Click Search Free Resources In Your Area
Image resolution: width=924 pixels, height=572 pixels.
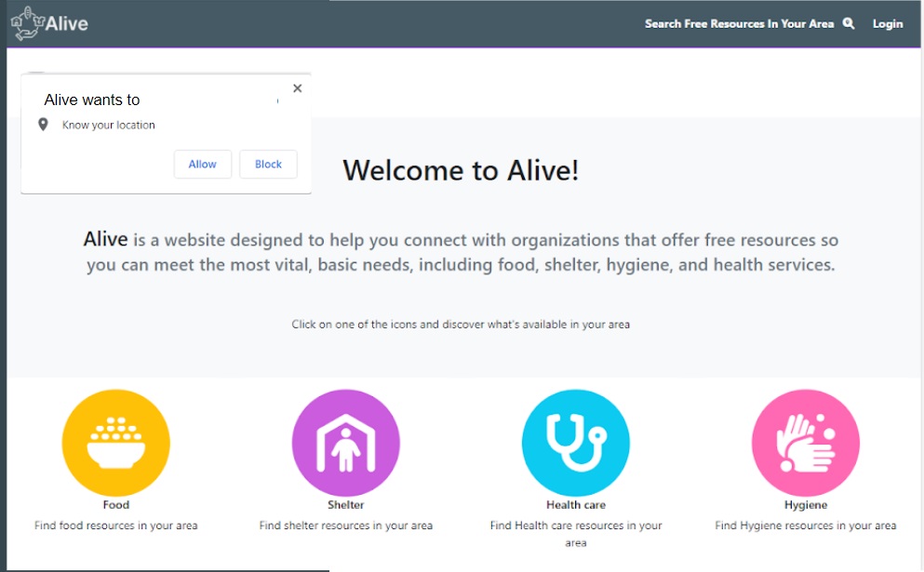click(x=737, y=23)
